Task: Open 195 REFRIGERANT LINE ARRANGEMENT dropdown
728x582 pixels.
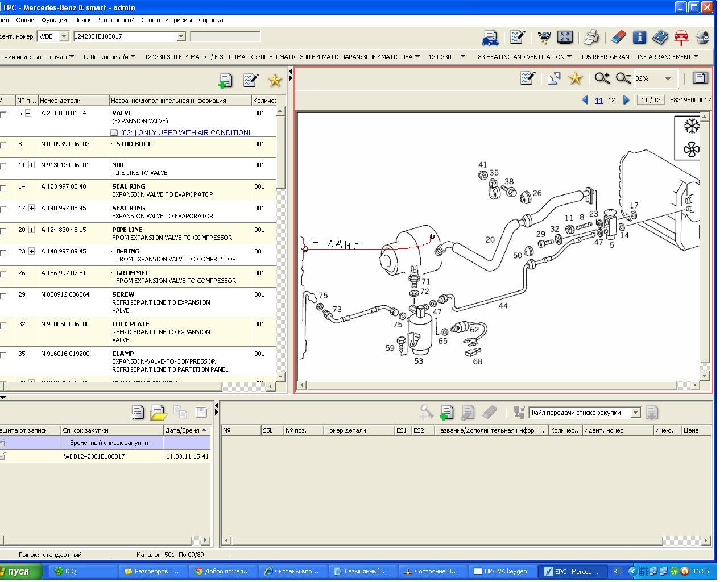Action: tap(696, 56)
